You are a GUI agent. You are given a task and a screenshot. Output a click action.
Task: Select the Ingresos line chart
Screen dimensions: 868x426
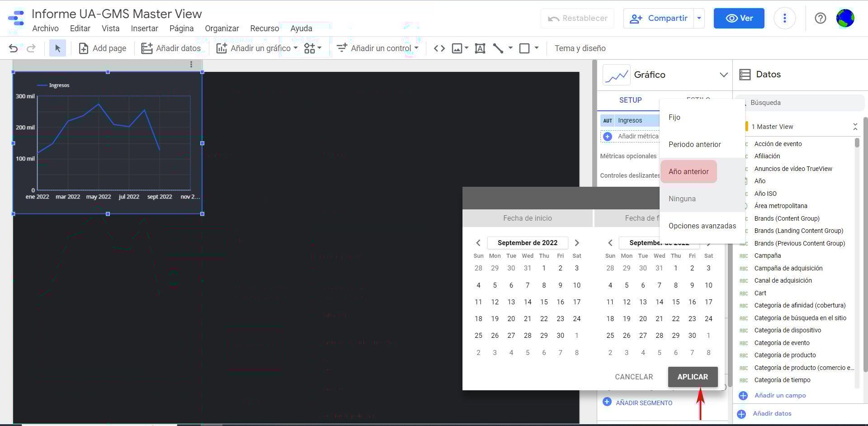pos(108,143)
